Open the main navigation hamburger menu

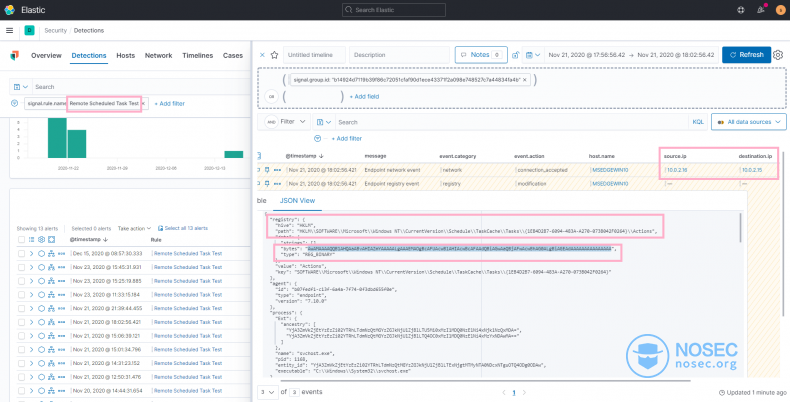point(9,30)
